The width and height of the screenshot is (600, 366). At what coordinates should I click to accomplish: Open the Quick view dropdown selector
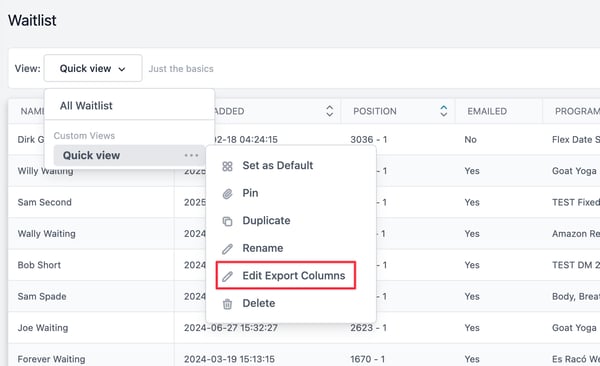coord(93,68)
